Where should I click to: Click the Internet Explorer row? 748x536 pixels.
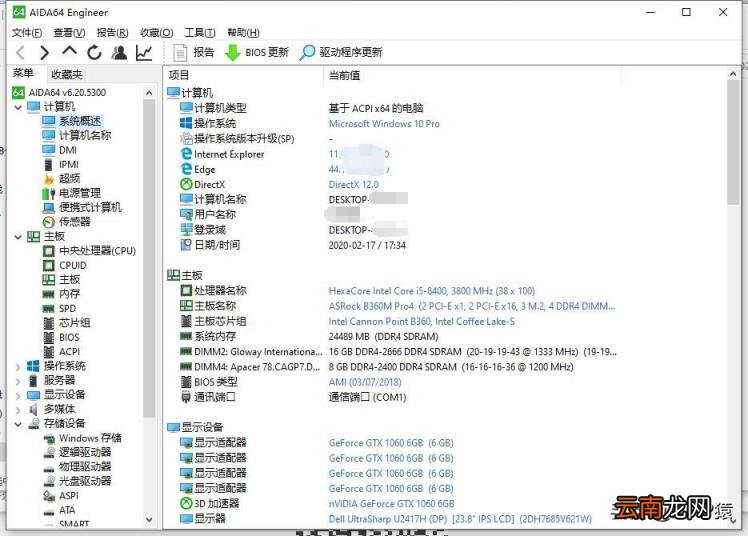tap(284, 155)
